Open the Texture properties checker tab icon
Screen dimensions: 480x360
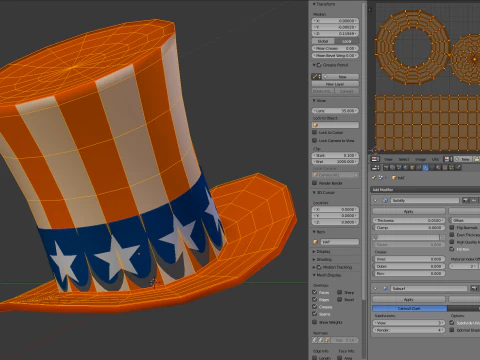tap(445, 167)
